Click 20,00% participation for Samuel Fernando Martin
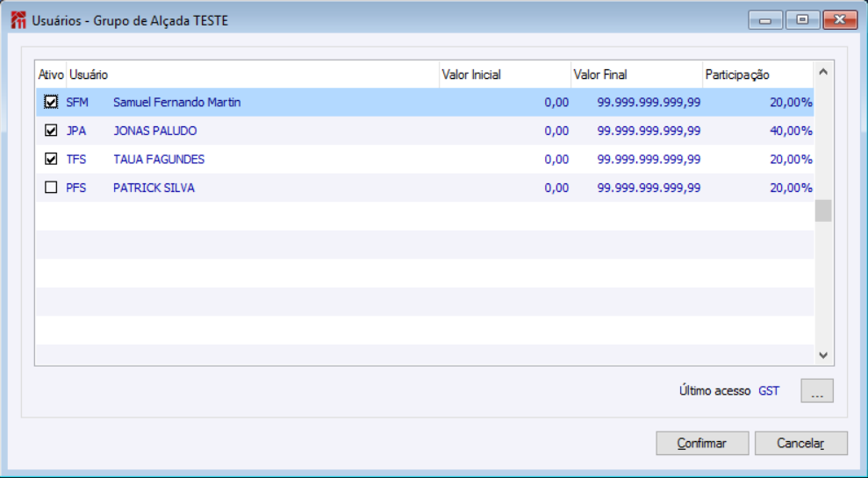The image size is (868, 478). tap(791, 103)
